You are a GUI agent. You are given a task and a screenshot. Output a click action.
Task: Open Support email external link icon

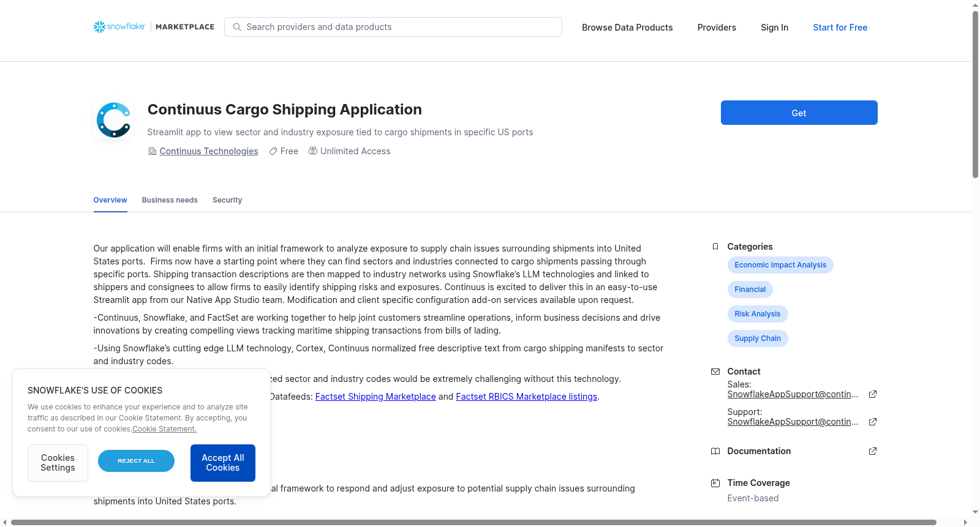click(873, 422)
